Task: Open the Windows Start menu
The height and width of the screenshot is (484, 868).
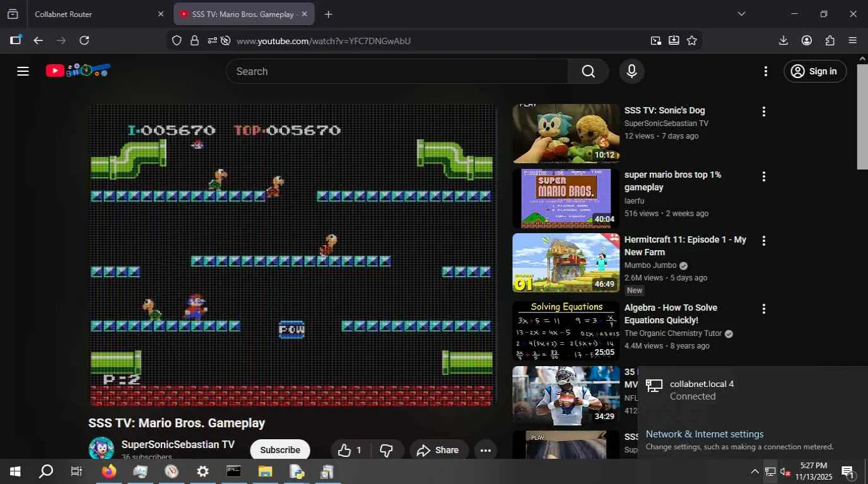Action: (x=15, y=471)
